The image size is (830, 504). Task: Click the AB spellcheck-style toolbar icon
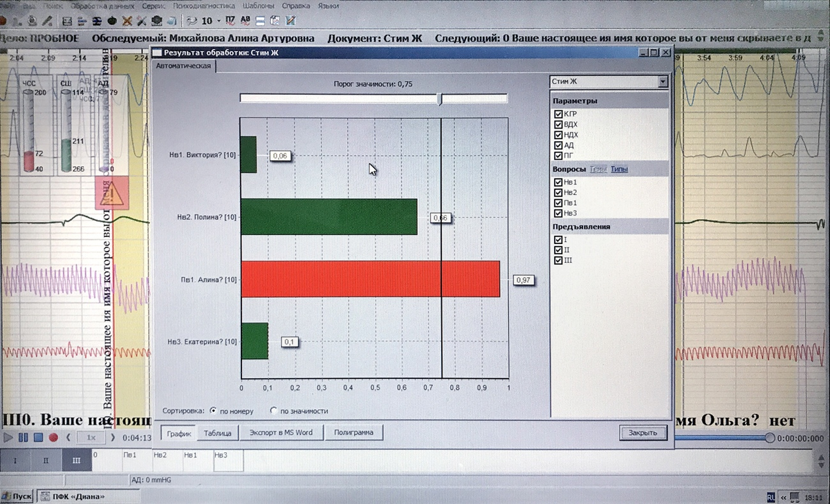tap(245, 21)
